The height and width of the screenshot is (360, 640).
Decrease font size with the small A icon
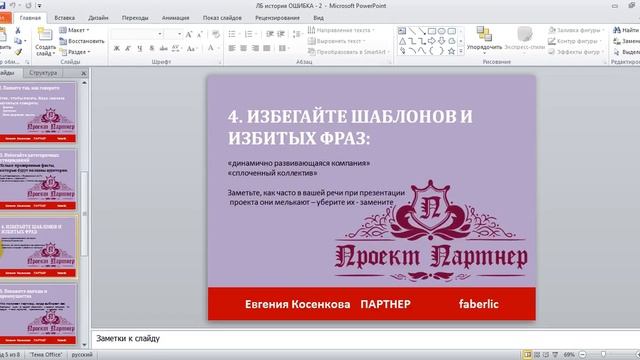200,34
